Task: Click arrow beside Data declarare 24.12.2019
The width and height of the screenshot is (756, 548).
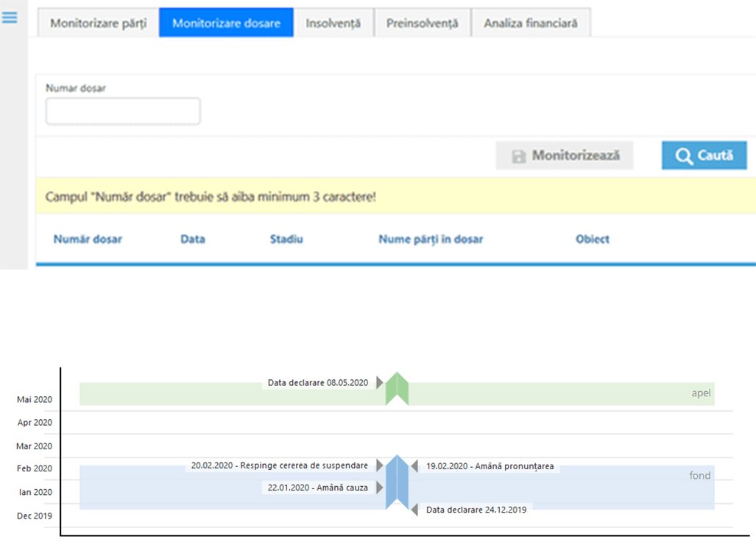Action: tap(414, 509)
